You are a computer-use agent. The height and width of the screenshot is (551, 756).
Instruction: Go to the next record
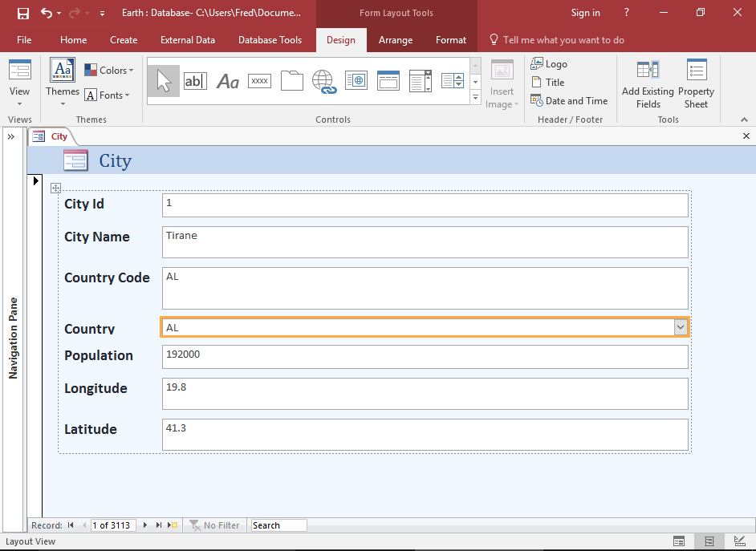pos(145,525)
